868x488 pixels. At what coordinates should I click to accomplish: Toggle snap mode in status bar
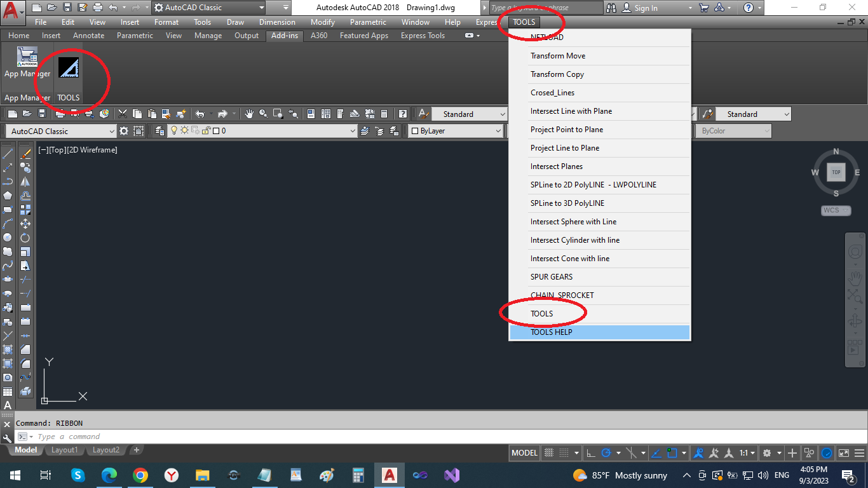click(x=564, y=453)
